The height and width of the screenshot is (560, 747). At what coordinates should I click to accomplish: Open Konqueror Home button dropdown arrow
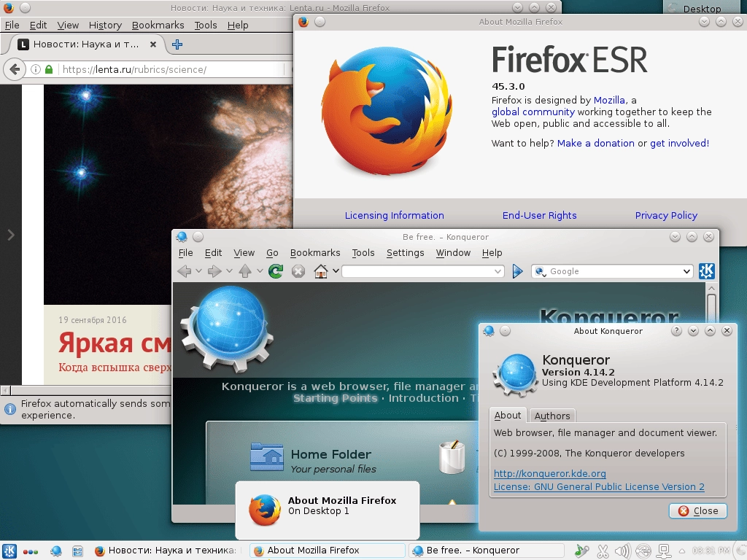336,271
